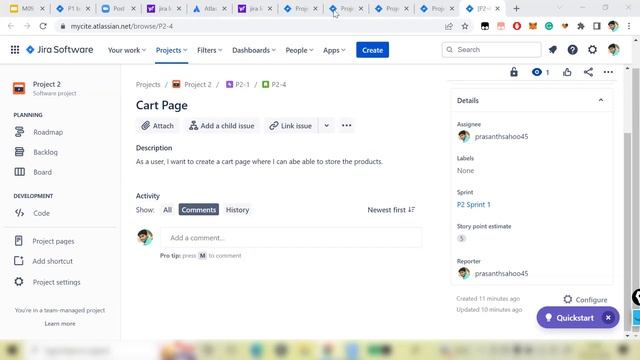Click Configure below the details panel
Viewport: 640px width, 360px height.
point(585,300)
